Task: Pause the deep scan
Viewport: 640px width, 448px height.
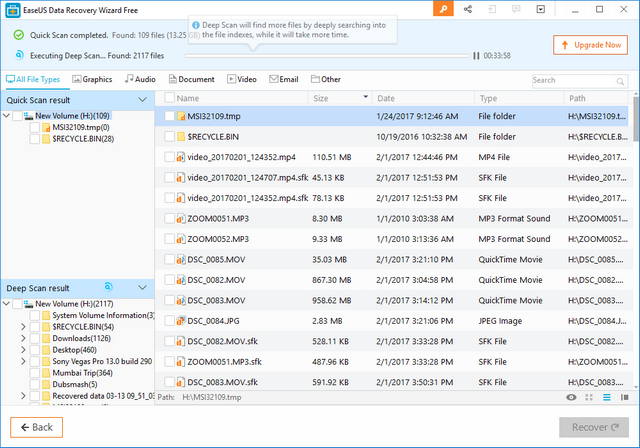Action: [476, 55]
